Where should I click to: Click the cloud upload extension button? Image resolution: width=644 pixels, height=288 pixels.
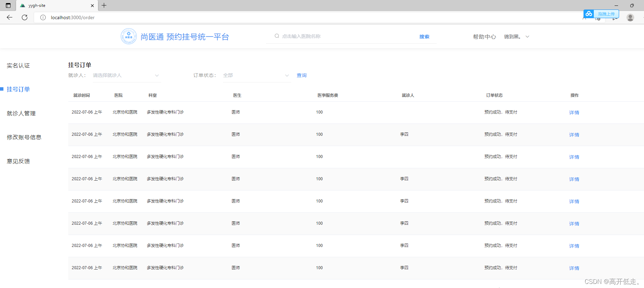(x=601, y=14)
